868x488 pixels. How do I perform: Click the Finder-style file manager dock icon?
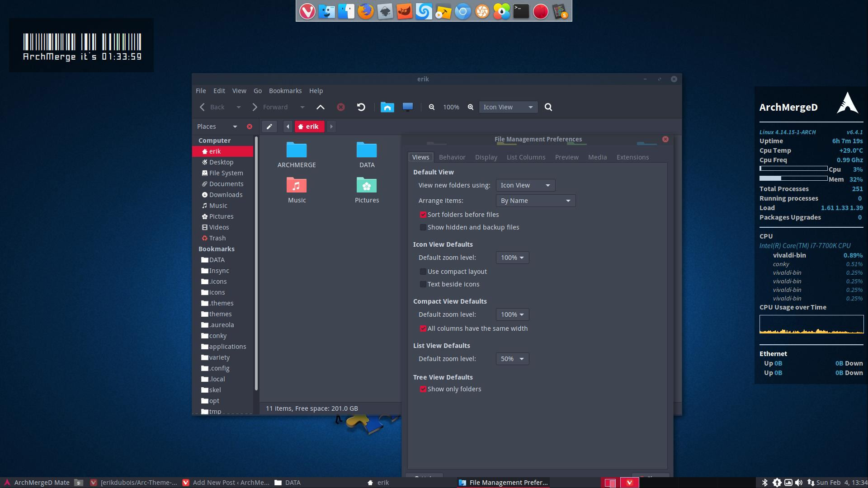tap(326, 11)
